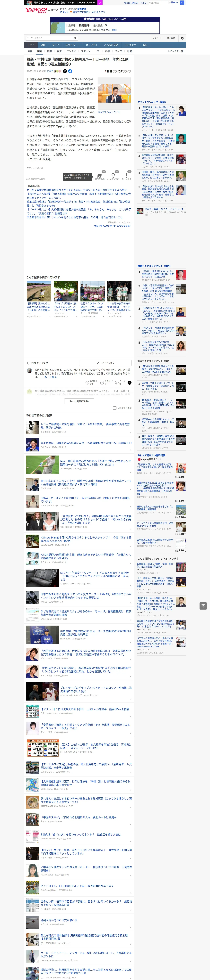This screenshot has width=210, height=980.
Task: Select the 経済 category tab
Action: pos(59,51)
